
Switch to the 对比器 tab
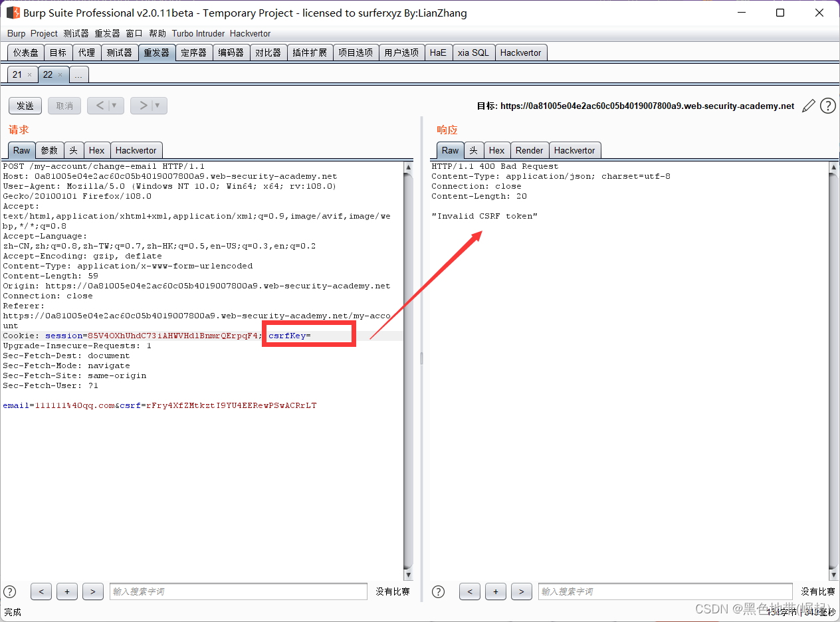[268, 52]
